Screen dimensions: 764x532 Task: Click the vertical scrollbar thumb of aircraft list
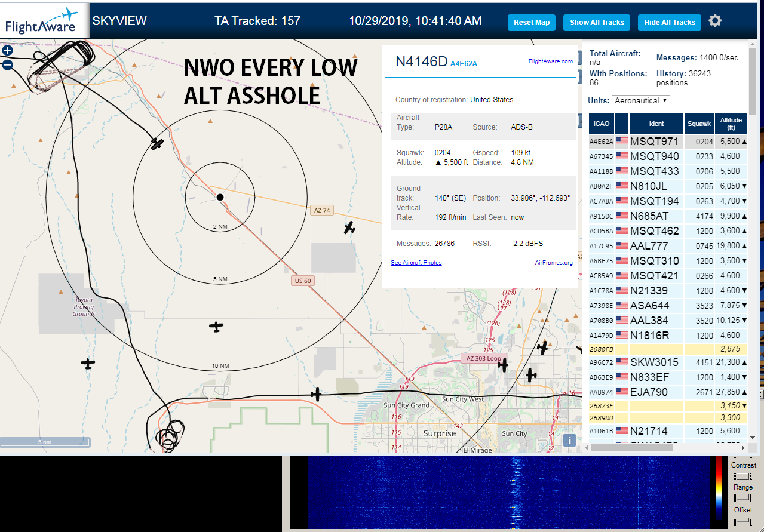[753, 82]
